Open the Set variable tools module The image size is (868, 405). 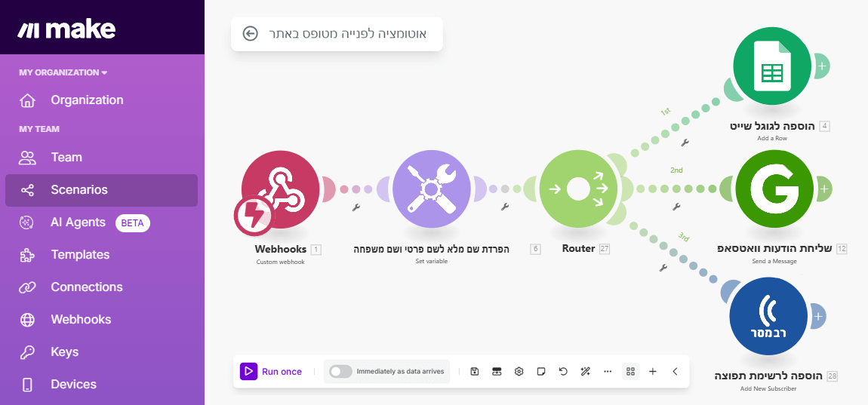click(431, 189)
